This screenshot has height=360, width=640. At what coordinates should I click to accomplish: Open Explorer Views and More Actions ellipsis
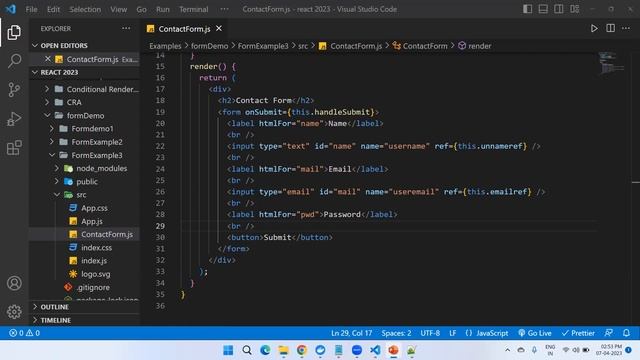126,28
